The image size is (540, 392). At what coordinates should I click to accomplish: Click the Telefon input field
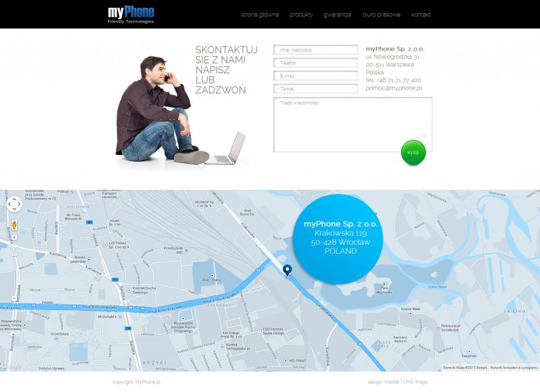(x=315, y=63)
